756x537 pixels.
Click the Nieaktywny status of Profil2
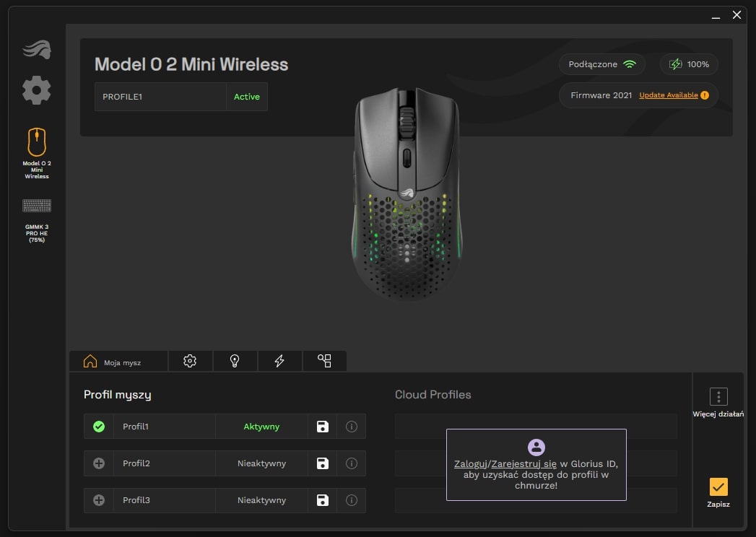click(261, 463)
